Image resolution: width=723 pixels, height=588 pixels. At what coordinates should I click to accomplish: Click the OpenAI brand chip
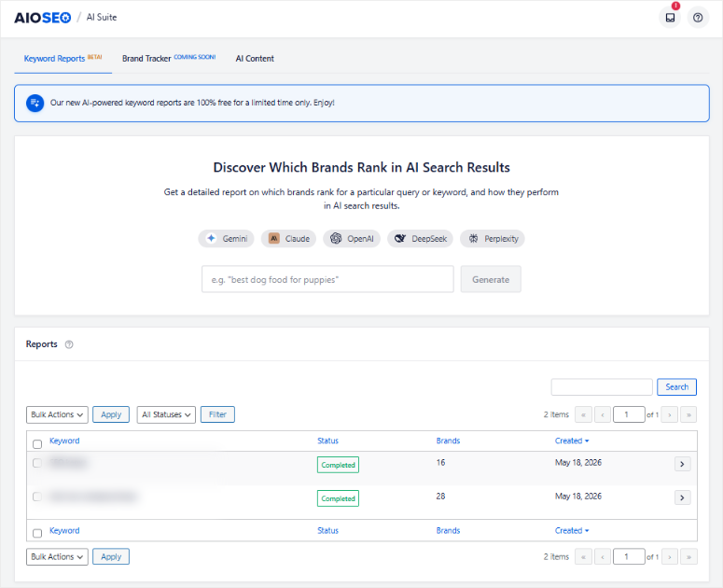pyautogui.click(x=352, y=238)
